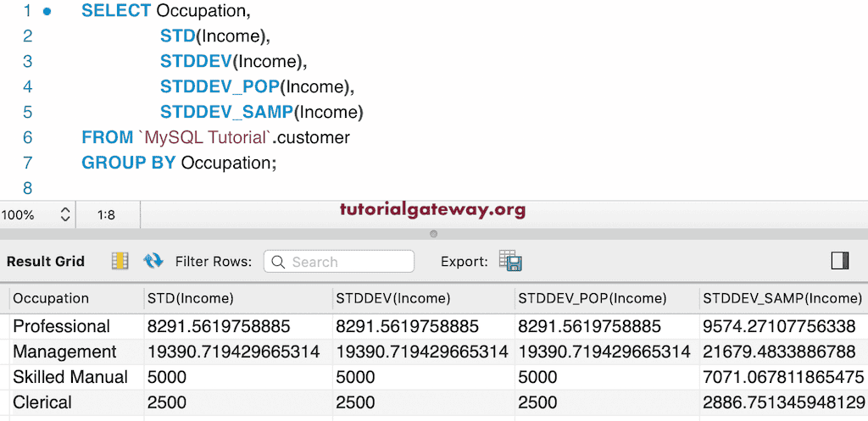The image size is (868, 421).
Task: Toggle field types result grid icon
Action: [120, 261]
